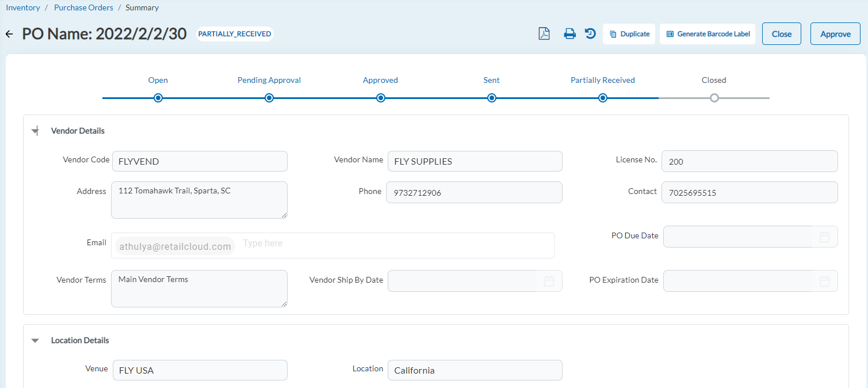
Task: Open the PO Expiration Date calendar picker
Action: coord(824,280)
